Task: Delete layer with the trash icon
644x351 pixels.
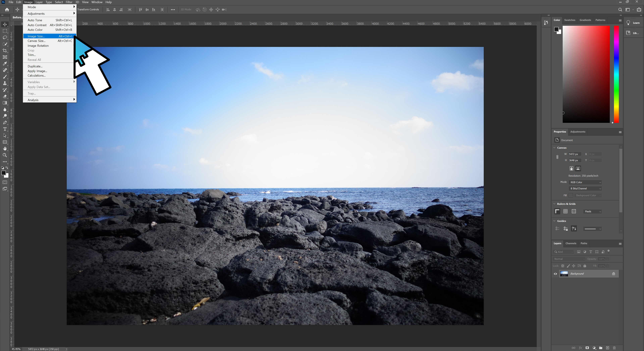Action: click(614, 348)
